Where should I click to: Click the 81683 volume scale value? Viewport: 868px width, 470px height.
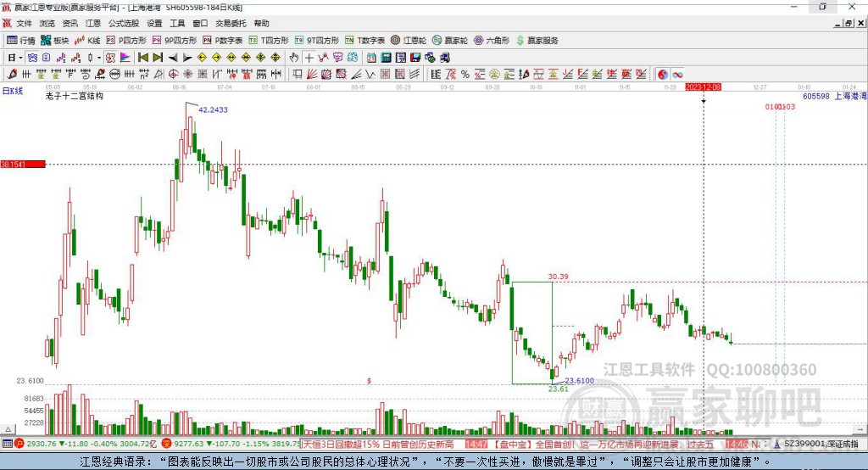coord(34,399)
